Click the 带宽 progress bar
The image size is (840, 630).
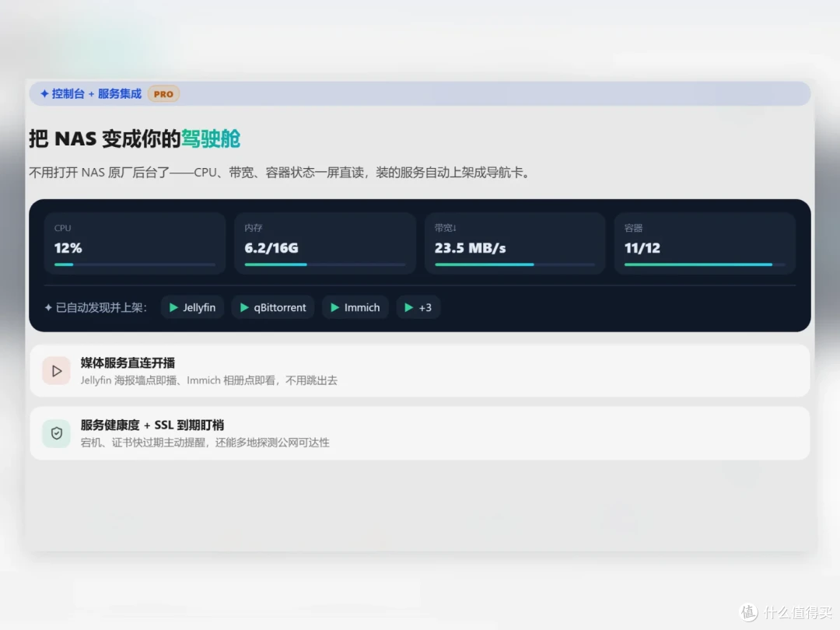pyautogui.click(x=515, y=264)
